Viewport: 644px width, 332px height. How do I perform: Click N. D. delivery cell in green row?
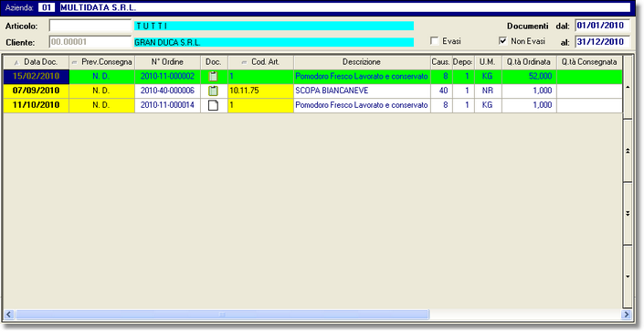(102, 76)
